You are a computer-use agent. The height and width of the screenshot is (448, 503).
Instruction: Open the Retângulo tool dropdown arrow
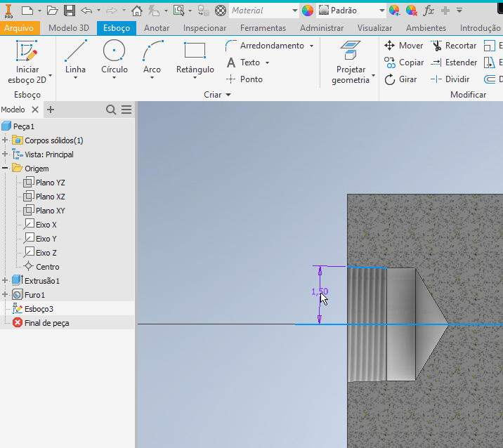195,78
